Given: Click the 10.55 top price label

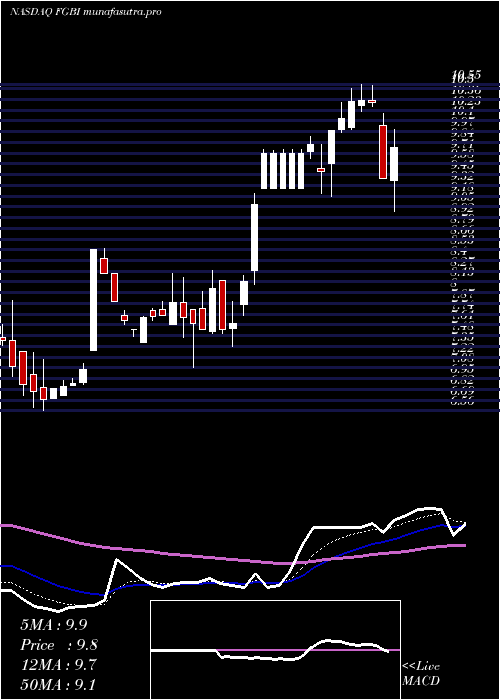Looking at the screenshot, I should coord(465,75).
